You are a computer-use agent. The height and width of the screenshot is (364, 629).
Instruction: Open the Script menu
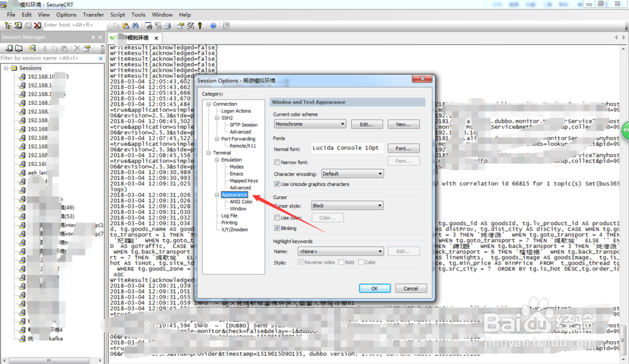point(118,14)
